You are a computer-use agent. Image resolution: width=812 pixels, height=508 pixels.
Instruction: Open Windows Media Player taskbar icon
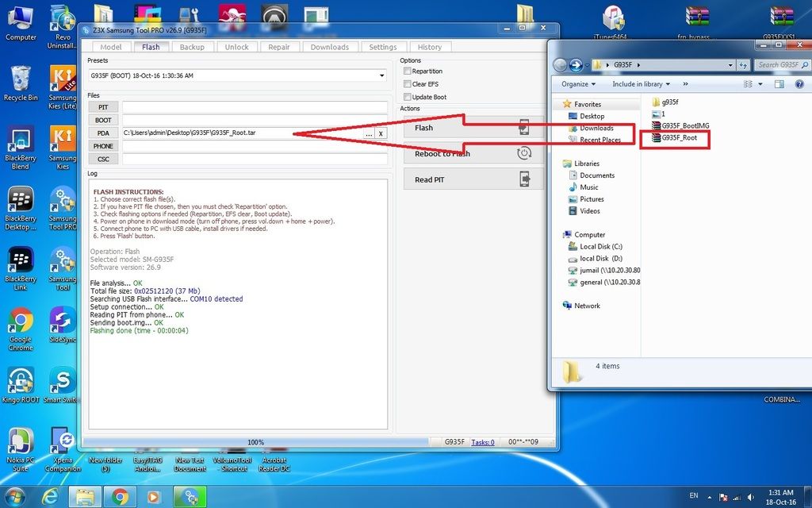pyautogui.click(x=153, y=497)
